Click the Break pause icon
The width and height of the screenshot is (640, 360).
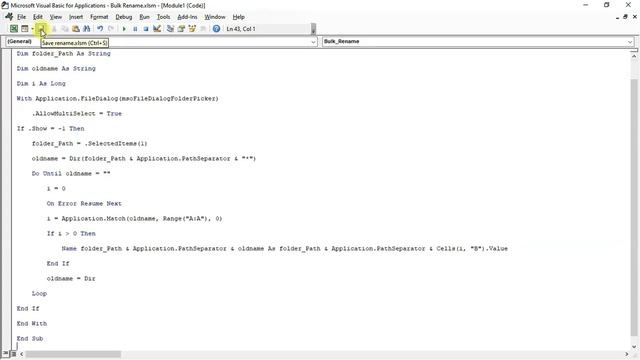point(135,29)
